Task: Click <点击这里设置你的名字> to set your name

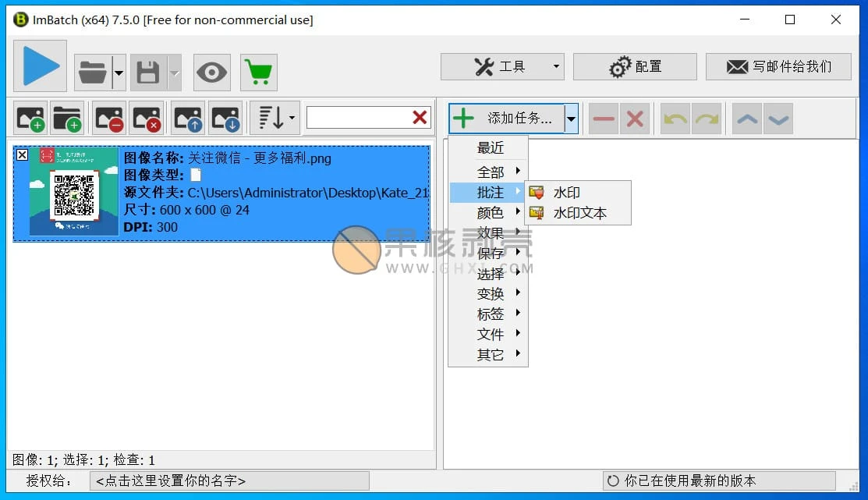Action: tap(229, 480)
